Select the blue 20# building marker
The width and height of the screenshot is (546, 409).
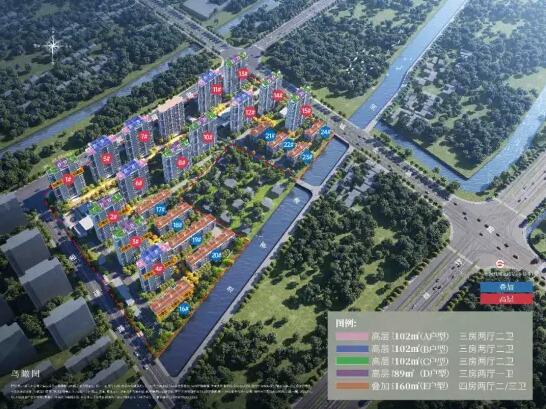(x=216, y=255)
